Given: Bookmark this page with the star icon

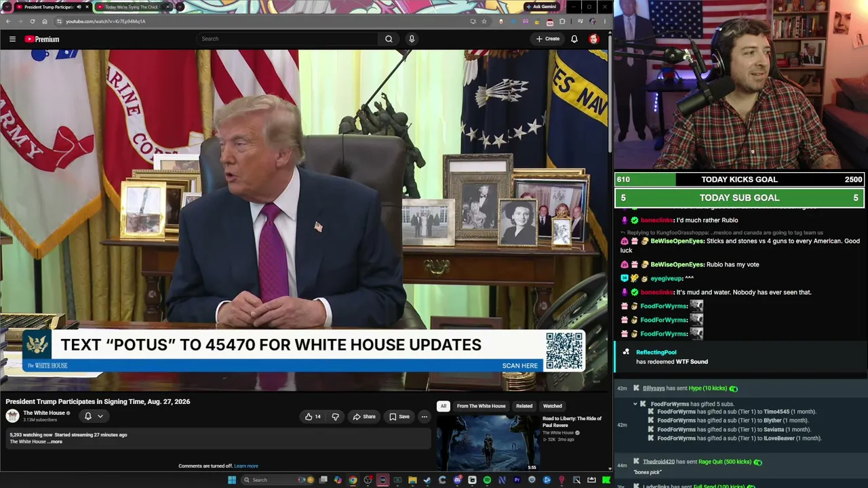Looking at the screenshot, I should (x=484, y=21).
